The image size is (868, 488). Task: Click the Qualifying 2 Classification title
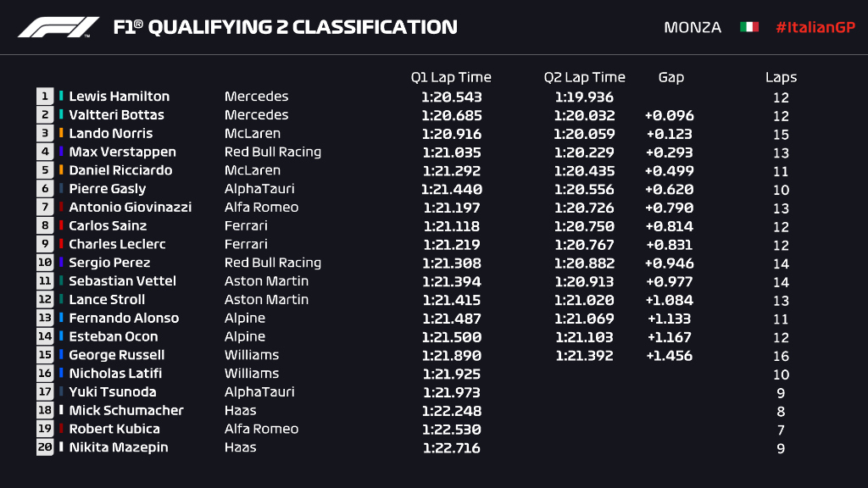pyautogui.click(x=286, y=27)
